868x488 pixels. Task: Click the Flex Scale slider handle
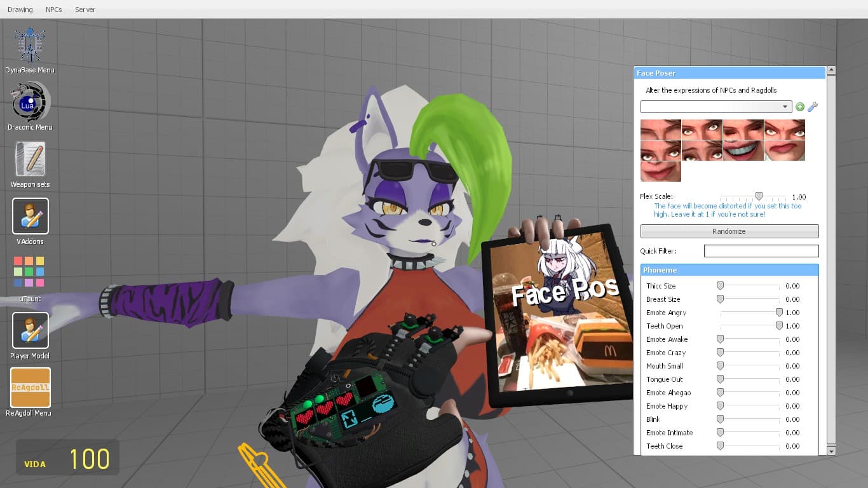pyautogui.click(x=759, y=196)
